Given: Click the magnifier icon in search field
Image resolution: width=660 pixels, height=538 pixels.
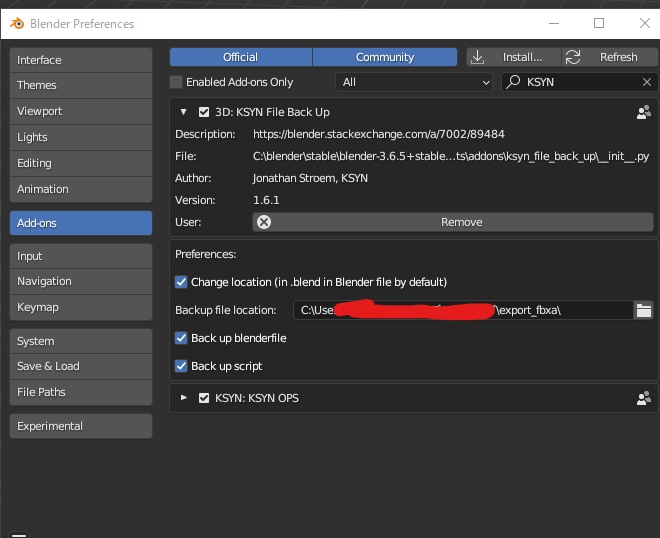Looking at the screenshot, I should coord(513,82).
